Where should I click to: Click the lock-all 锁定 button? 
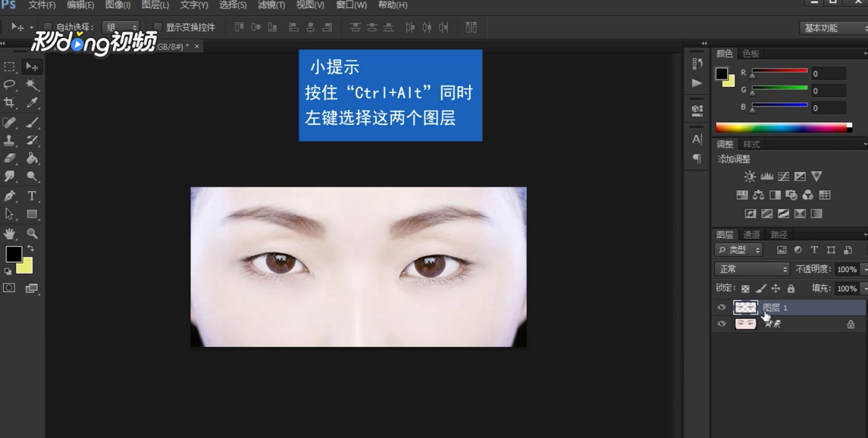(x=791, y=288)
